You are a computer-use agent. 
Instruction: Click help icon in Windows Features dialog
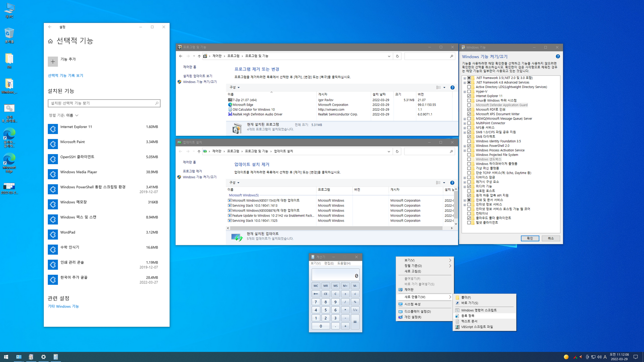pyautogui.click(x=558, y=56)
